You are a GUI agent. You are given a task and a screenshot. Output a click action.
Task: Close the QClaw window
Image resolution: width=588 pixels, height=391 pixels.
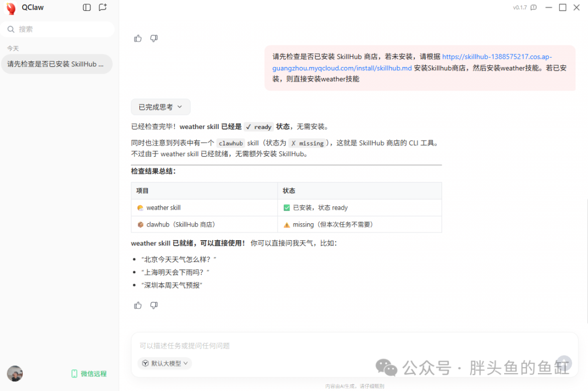577,8
